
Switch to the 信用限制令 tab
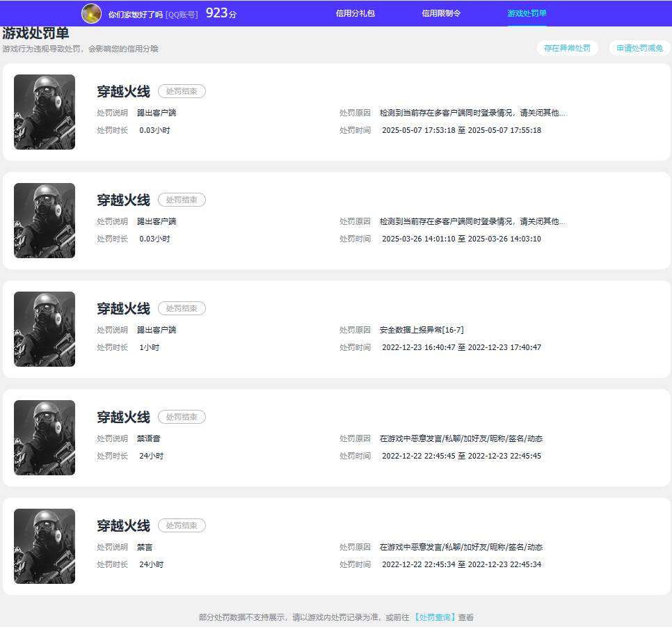440,13
